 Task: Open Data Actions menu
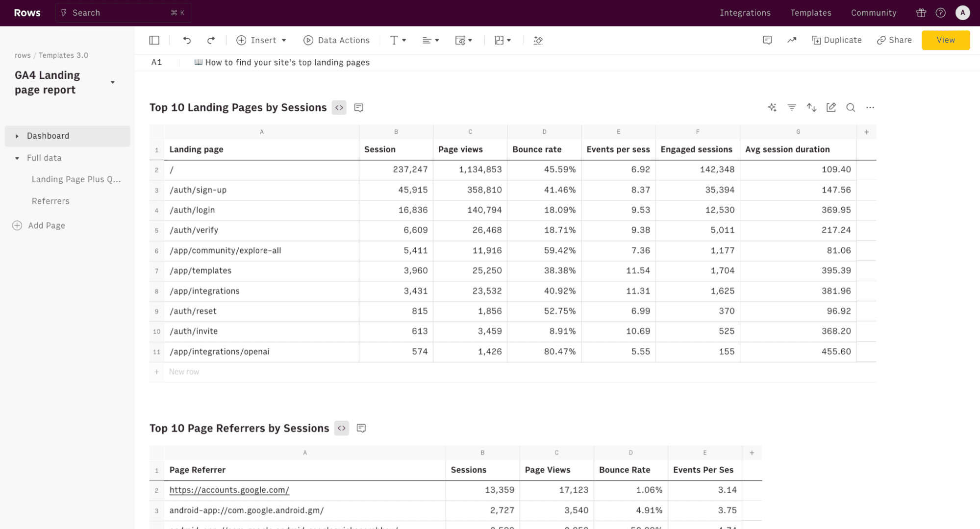coord(336,40)
